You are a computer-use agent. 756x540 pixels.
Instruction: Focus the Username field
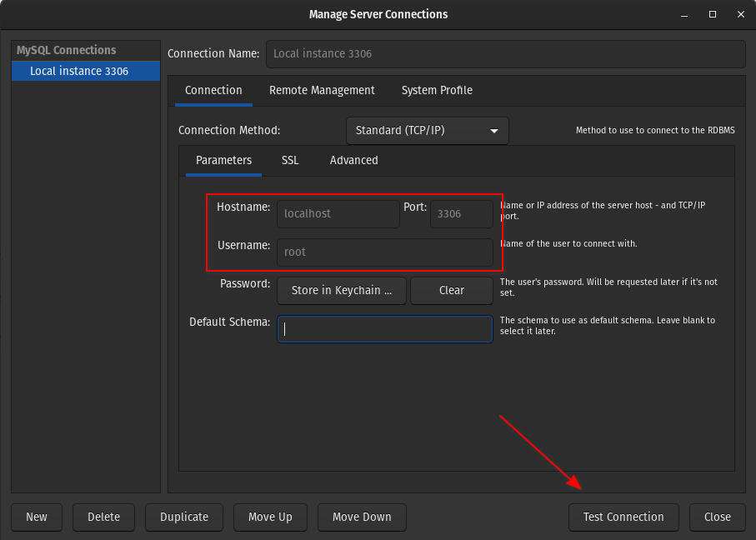[384, 252]
